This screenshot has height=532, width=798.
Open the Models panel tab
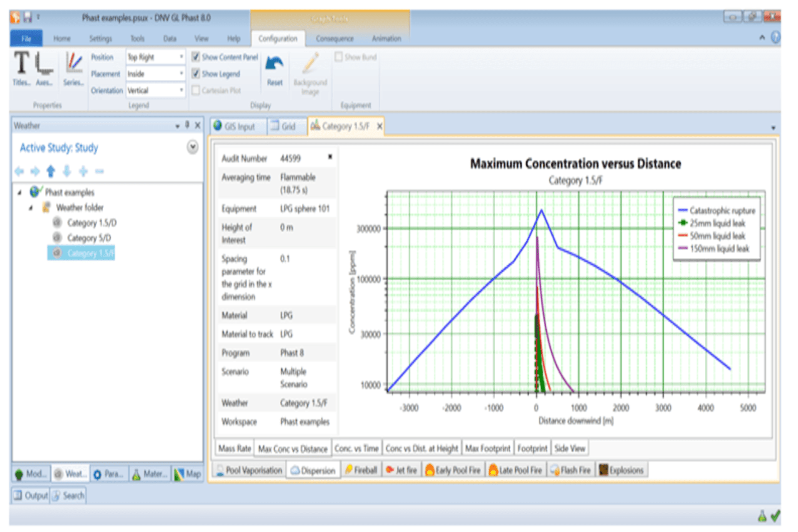[x=31, y=474]
